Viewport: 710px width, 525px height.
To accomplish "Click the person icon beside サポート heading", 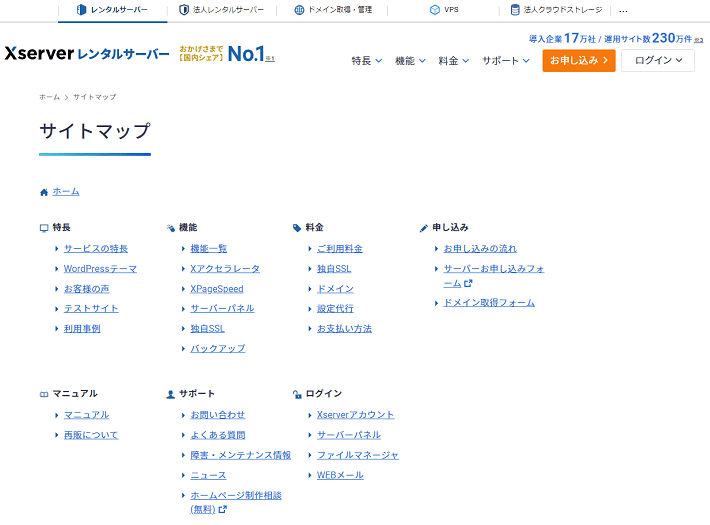I will click(x=170, y=394).
